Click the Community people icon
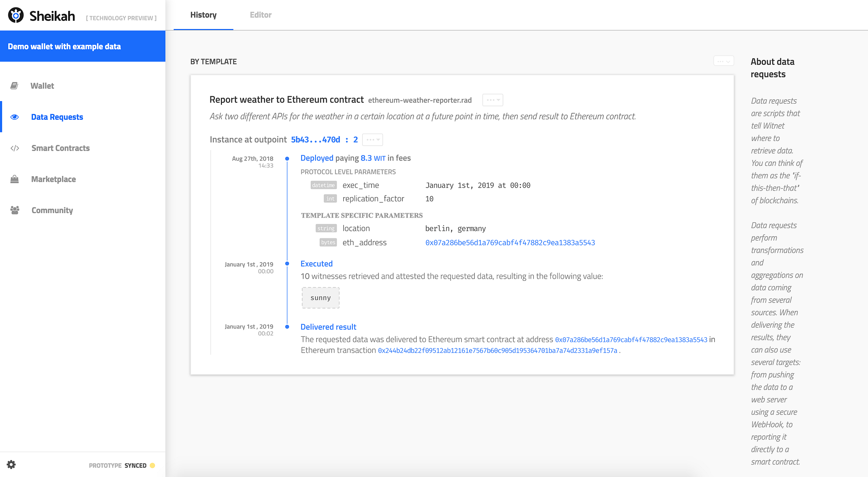The height and width of the screenshot is (477, 868). 15,211
